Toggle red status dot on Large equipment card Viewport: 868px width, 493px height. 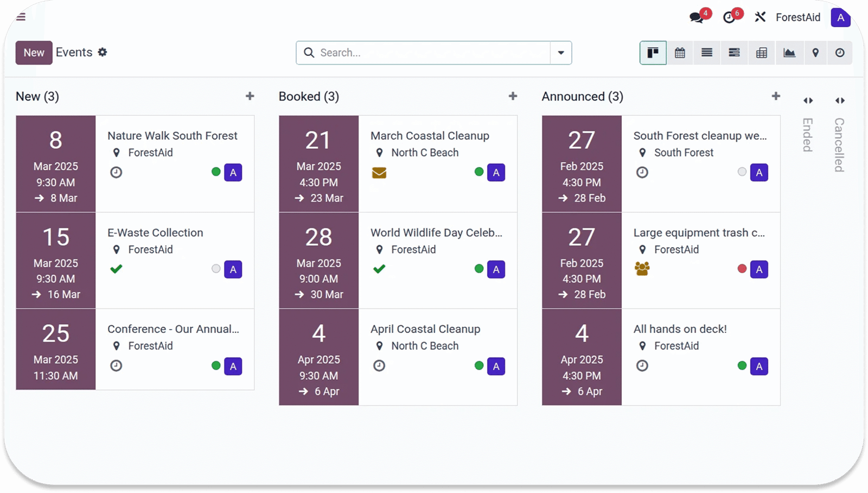coord(742,269)
